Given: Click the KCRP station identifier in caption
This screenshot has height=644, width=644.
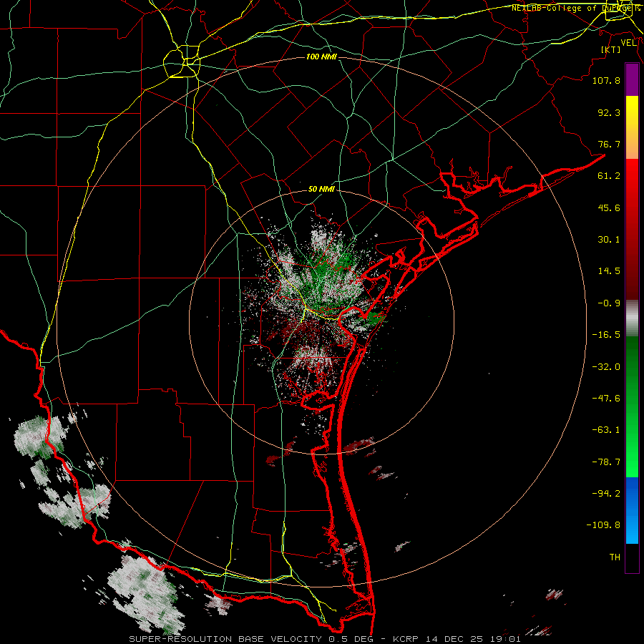Looking at the screenshot, I should (x=407, y=639).
